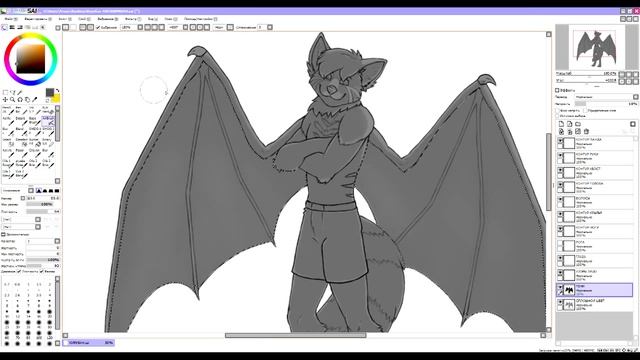Toggle selection source checkbox in layer panel

(x=558, y=116)
